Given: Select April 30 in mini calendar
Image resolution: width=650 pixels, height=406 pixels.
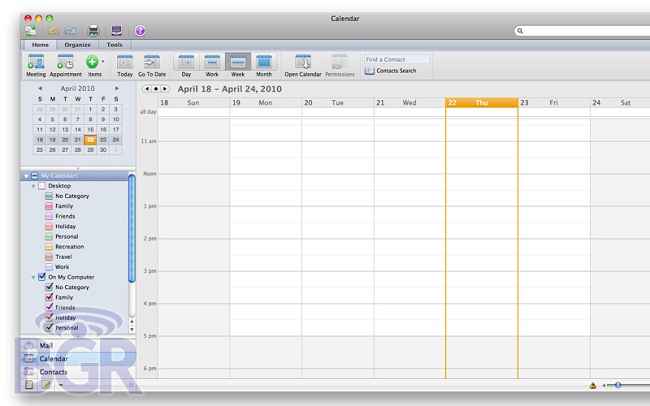Looking at the screenshot, I should [103, 150].
